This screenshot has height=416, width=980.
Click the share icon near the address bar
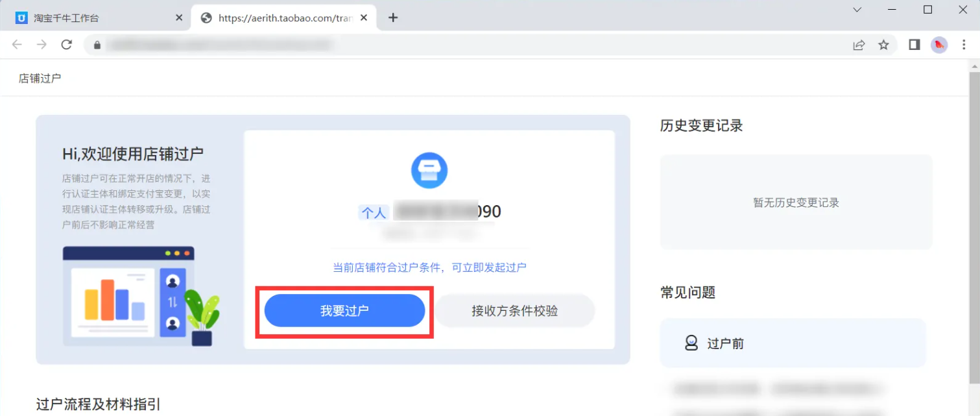(859, 44)
